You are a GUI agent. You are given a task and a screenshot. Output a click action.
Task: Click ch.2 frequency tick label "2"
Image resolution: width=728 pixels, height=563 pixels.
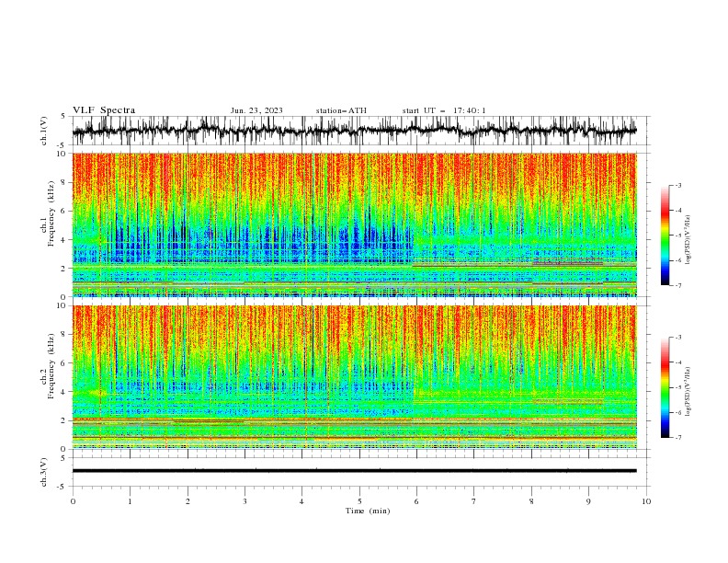pos(64,420)
